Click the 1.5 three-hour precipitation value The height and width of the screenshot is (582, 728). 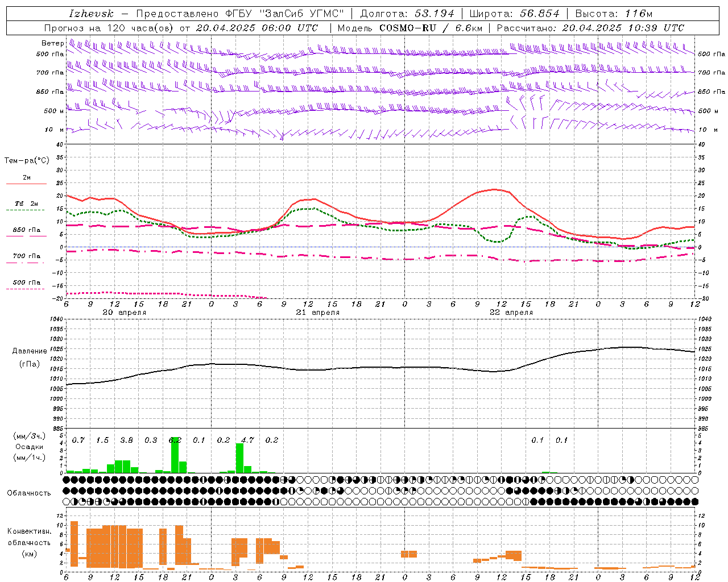click(x=102, y=440)
